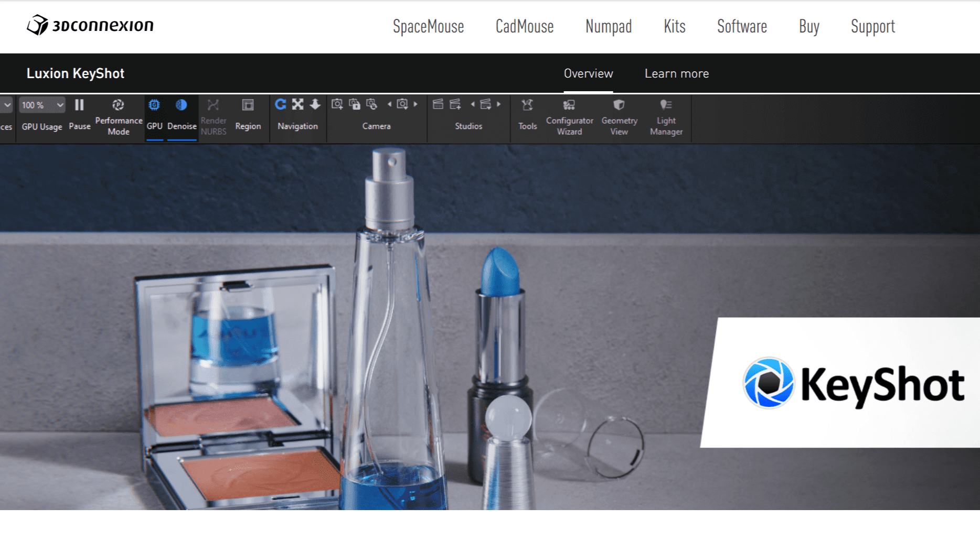Click the Camera group label
The height and width of the screenshot is (551, 980).
(x=376, y=126)
